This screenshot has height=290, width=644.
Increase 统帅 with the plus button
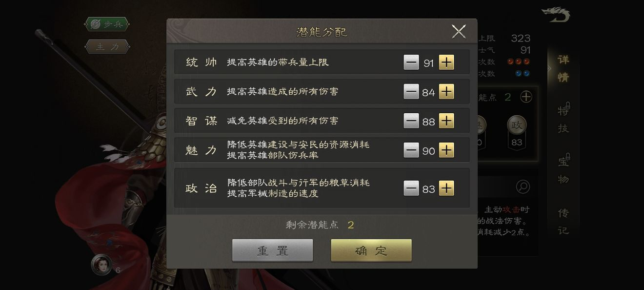[446, 62]
